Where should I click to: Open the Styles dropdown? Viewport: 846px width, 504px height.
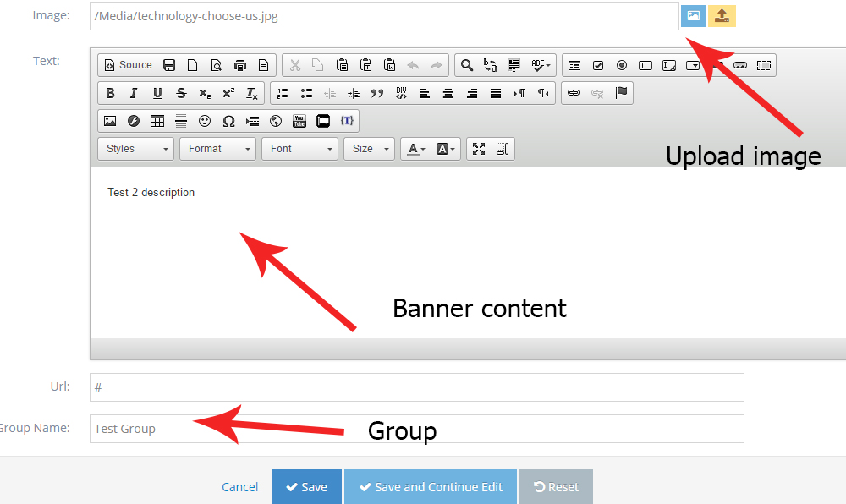(x=135, y=149)
